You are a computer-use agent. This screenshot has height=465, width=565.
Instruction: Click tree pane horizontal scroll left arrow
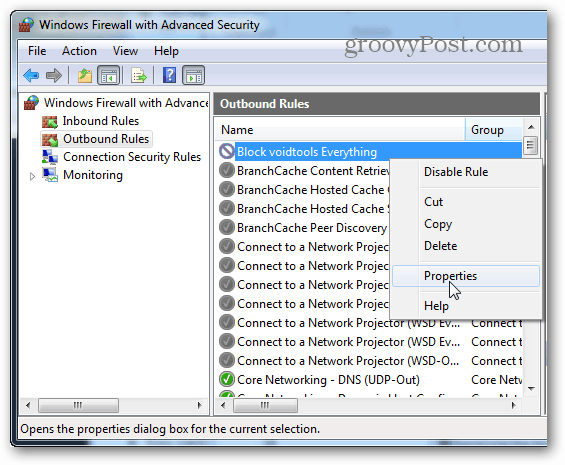click(28, 406)
